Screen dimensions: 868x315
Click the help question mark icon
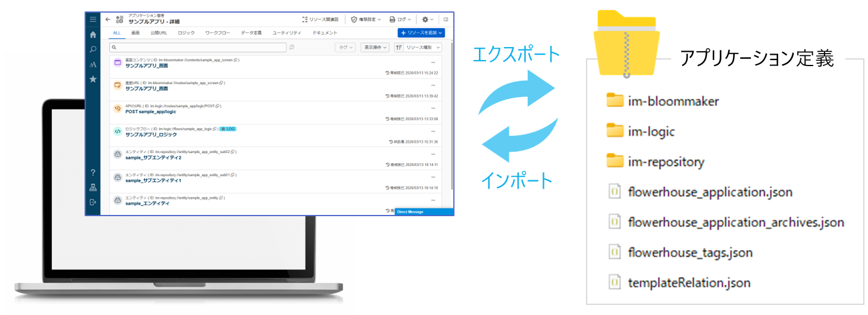click(93, 173)
